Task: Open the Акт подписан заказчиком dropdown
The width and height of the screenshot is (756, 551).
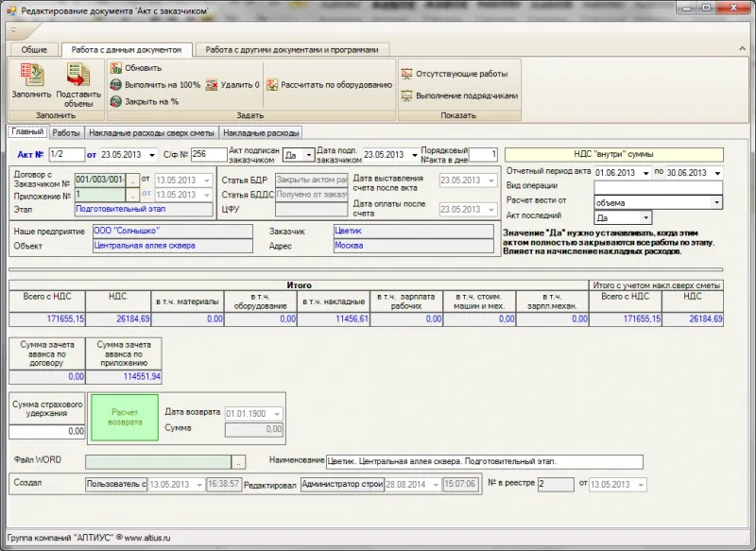Action: click(308, 154)
